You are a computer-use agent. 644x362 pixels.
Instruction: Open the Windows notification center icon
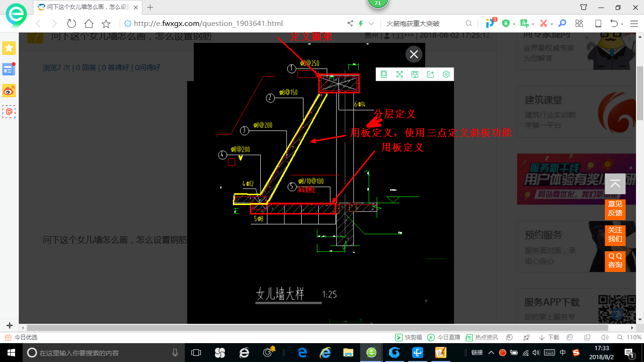pos(629,353)
